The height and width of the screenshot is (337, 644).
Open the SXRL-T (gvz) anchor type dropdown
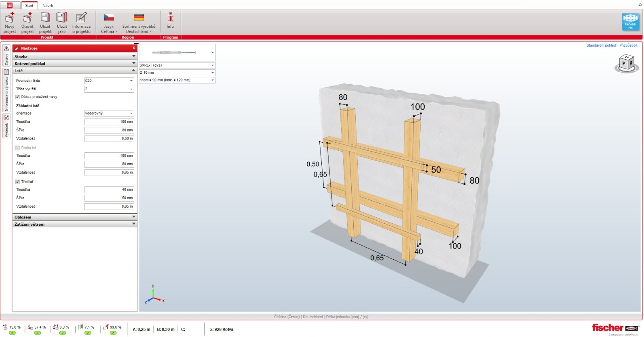pos(177,65)
